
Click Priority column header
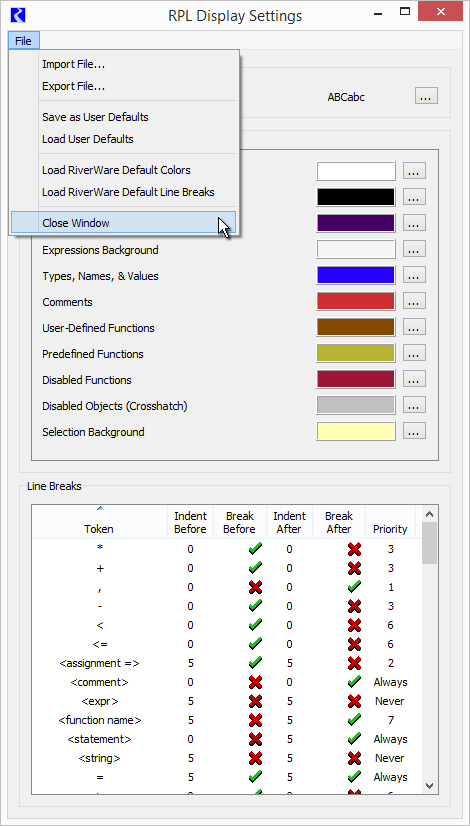[390, 522]
